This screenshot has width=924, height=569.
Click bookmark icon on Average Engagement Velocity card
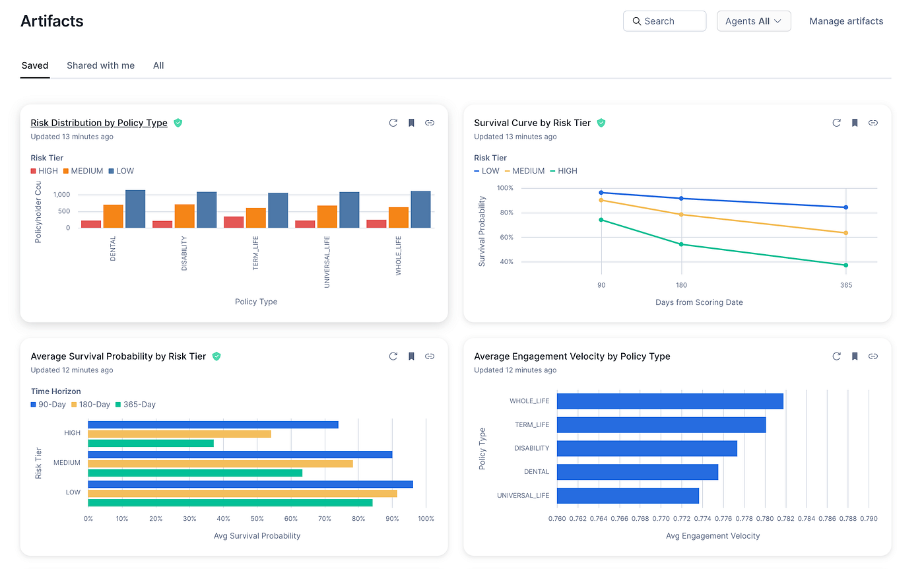point(855,356)
